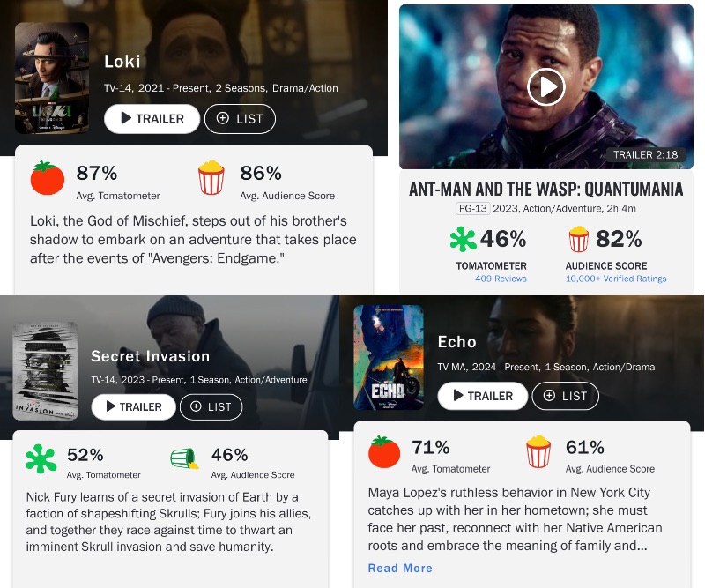Watch the Echo trailer
Viewport: 705px width, 588px height.
pyautogui.click(x=483, y=396)
